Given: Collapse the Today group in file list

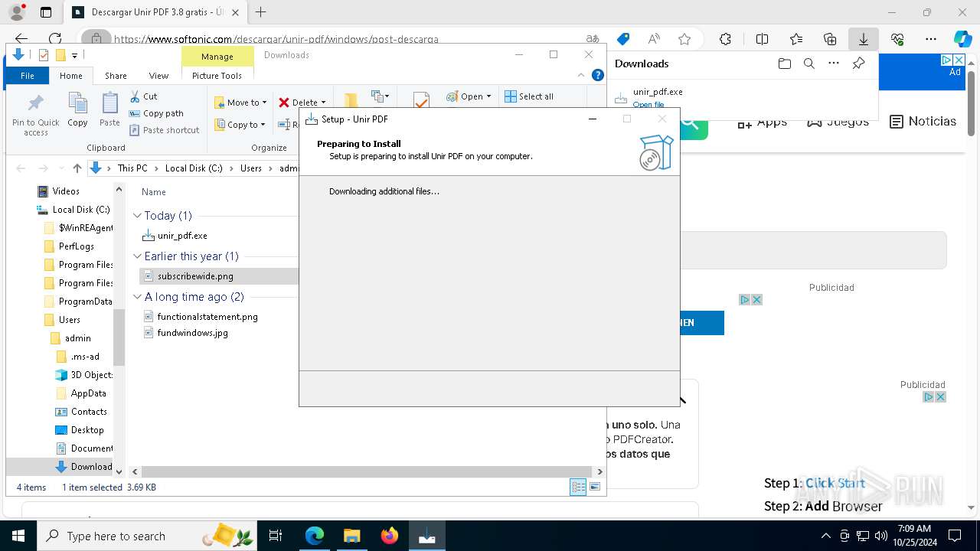Looking at the screenshot, I should coord(138,216).
